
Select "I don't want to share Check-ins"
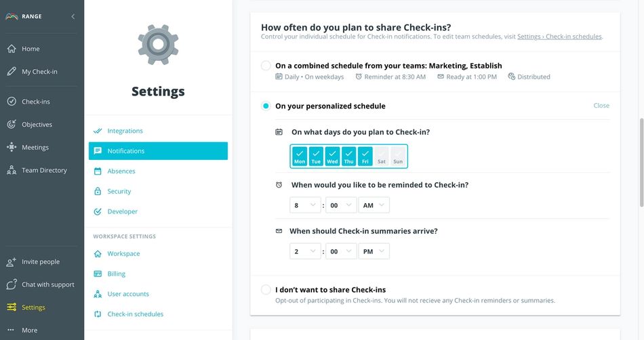pyautogui.click(x=266, y=290)
